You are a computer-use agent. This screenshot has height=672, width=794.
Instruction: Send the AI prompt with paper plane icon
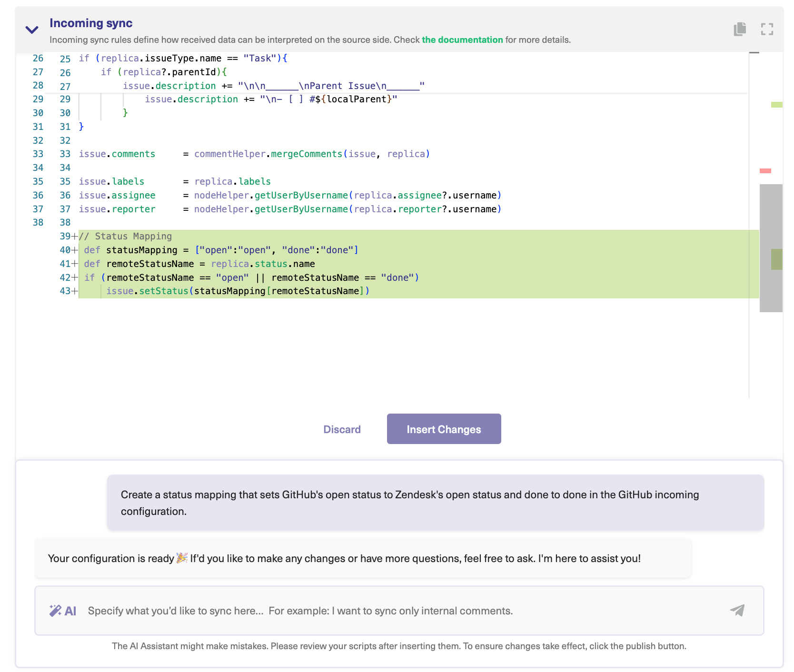(x=737, y=610)
